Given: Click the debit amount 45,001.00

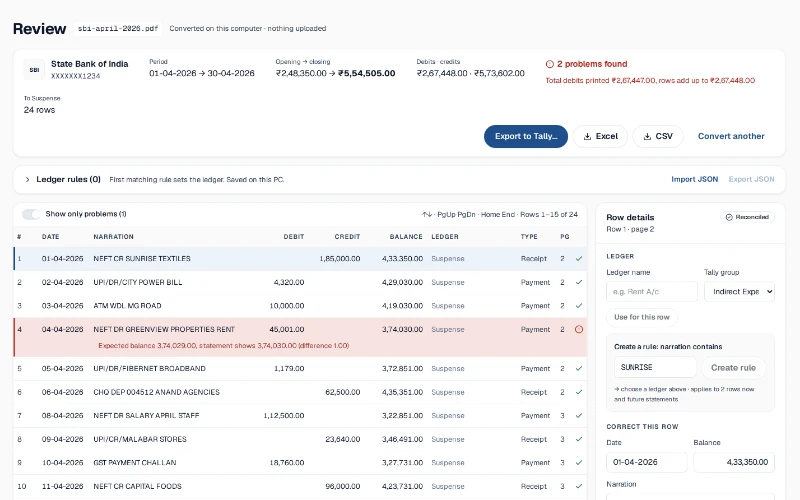Looking at the screenshot, I should (x=287, y=330).
